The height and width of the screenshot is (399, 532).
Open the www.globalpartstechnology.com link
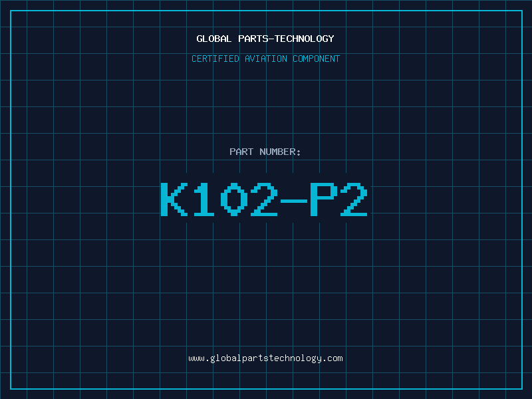[x=265, y=358]
